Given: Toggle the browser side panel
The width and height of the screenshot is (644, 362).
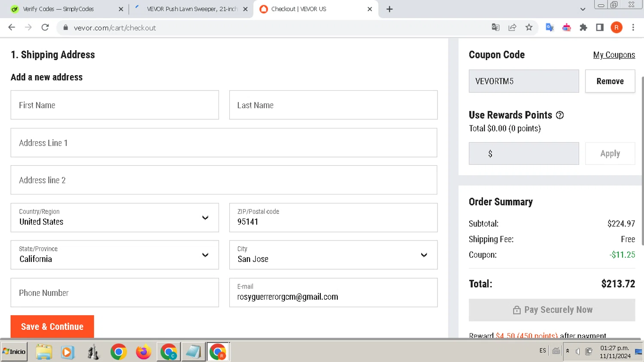Looking at the screenshot, I should click(x=600, y=27).
